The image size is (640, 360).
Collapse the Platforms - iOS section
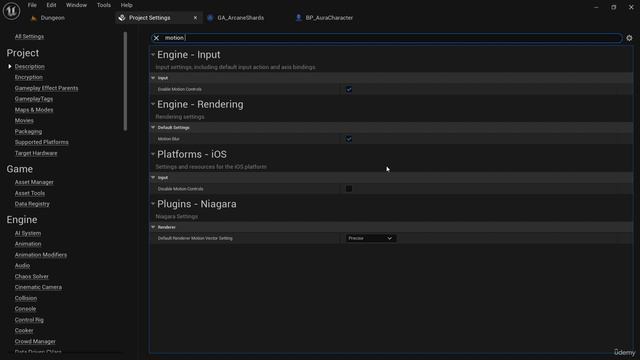tap(153, 154)
